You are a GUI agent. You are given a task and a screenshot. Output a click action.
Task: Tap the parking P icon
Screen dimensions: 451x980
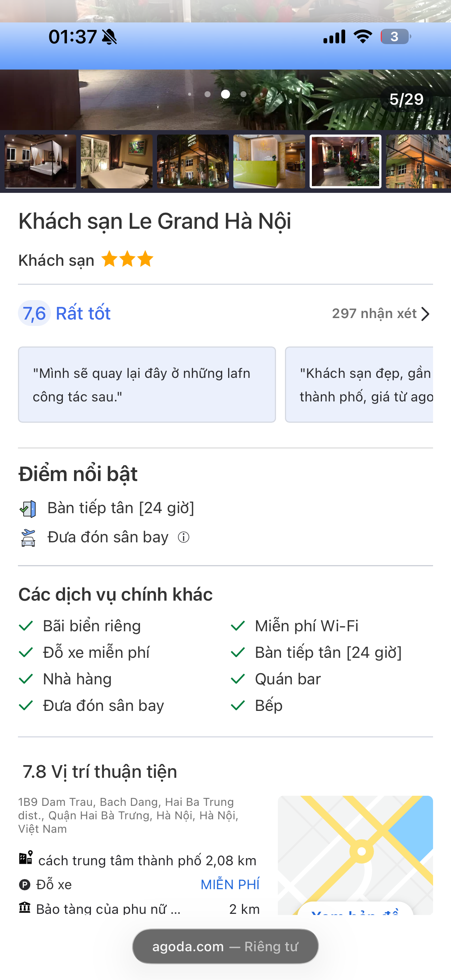[24, 885]
